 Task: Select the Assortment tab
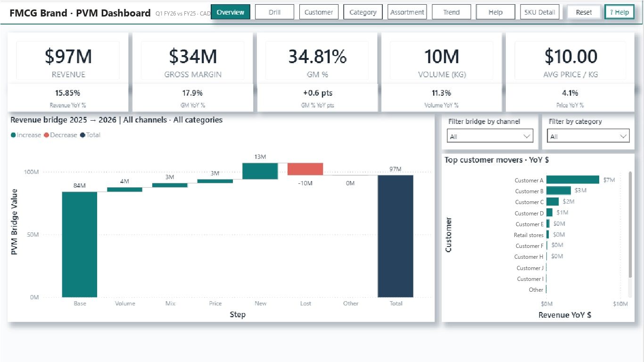click(x=407, y=12)
